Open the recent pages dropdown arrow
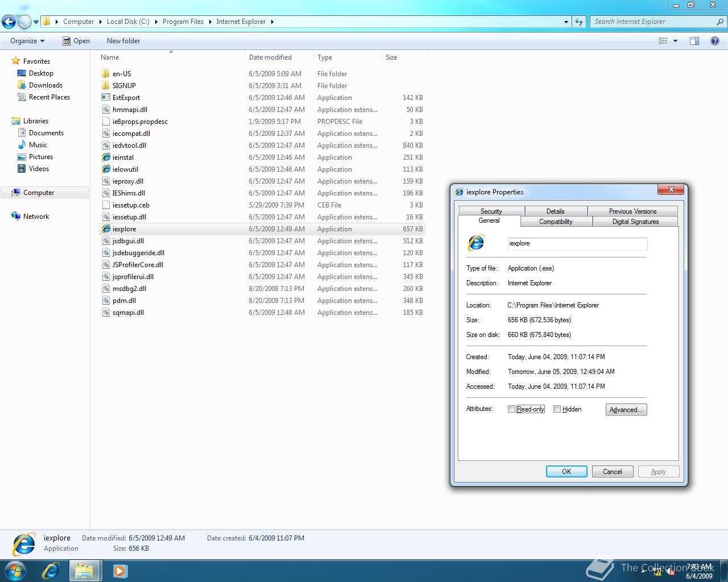Screen dimensions: 728x582 tap(36, 22)
